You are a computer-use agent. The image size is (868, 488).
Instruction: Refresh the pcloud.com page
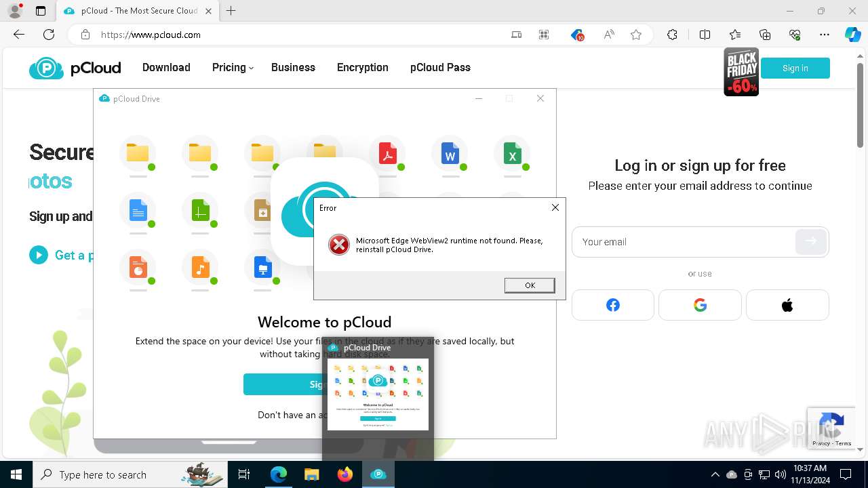[49, 35]
